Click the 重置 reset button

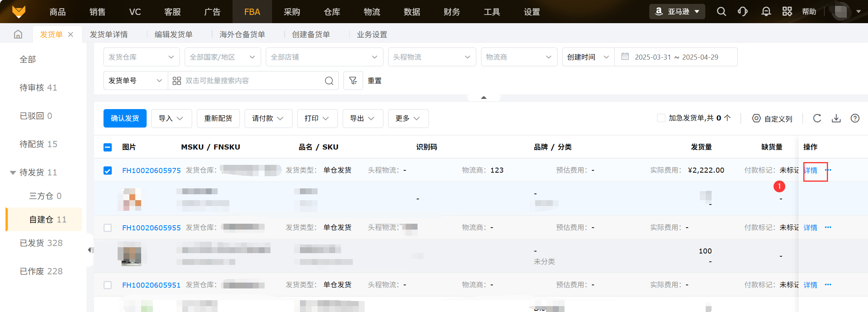[x=375, y=81]
